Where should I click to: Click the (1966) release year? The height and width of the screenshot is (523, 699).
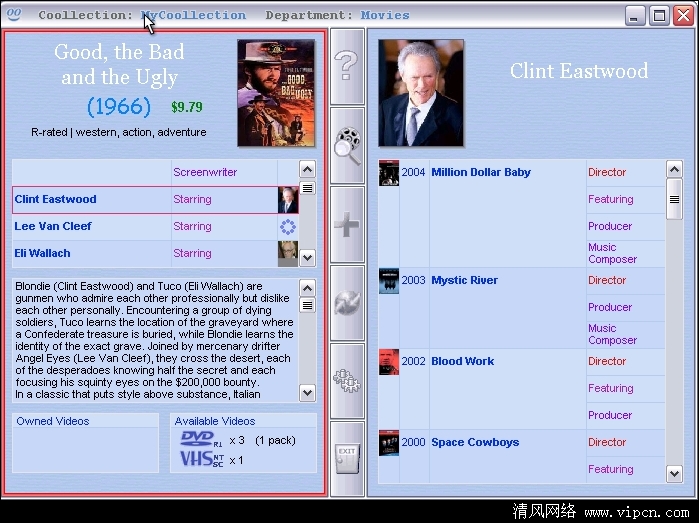[119, 107]
